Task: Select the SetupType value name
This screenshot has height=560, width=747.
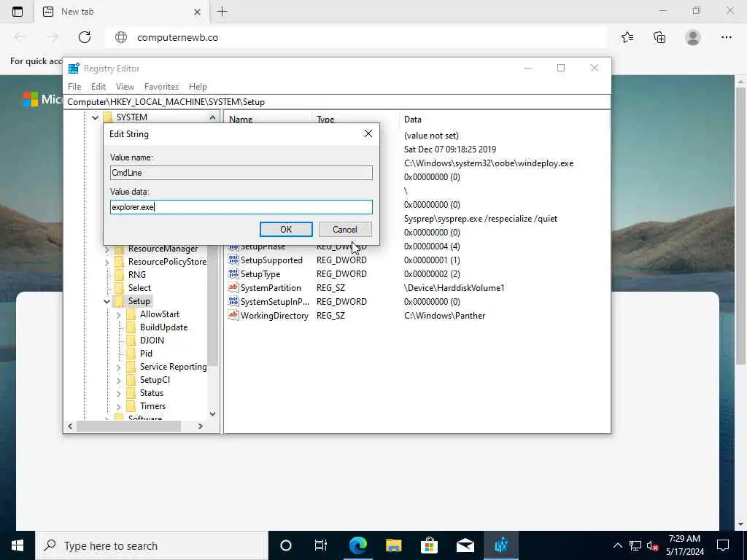Action: [260, 274]
